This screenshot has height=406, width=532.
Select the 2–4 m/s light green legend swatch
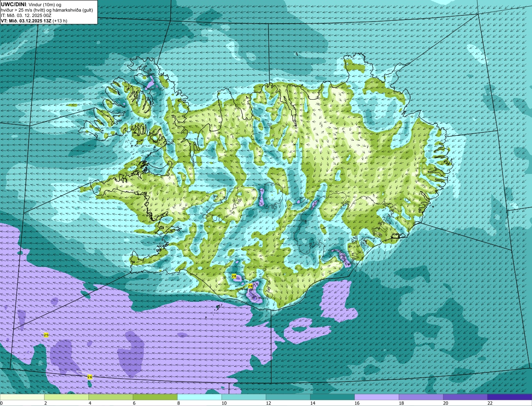67,397
